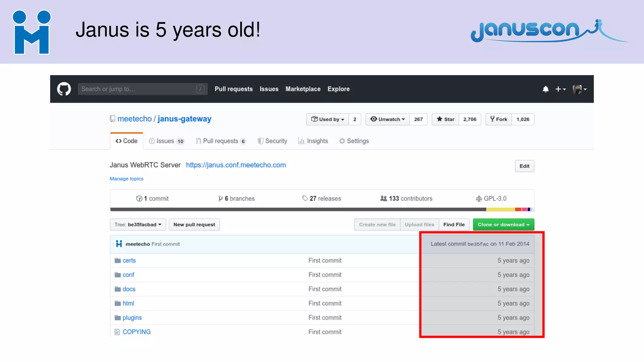Screen dimensions: 644x362
Task: Open the 133 contributors list
Action: 406,199
